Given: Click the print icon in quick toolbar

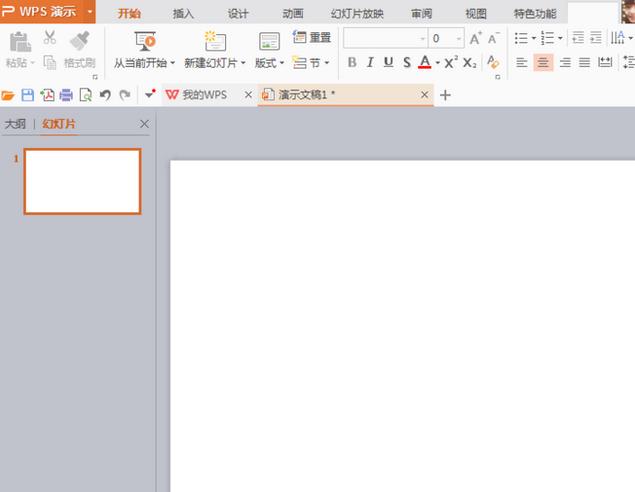Looking at the screenshot, I should point(66,95).
